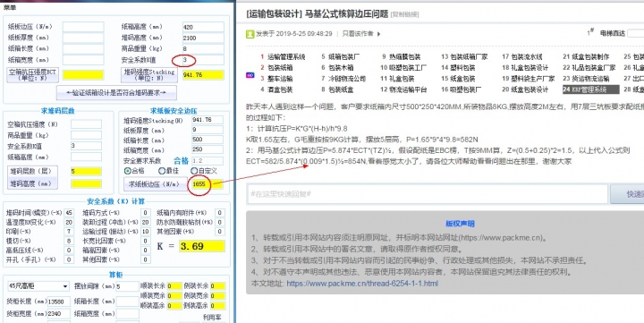Click the purple AD badge icon
This screenshot has width=644, height=323.
250,75
